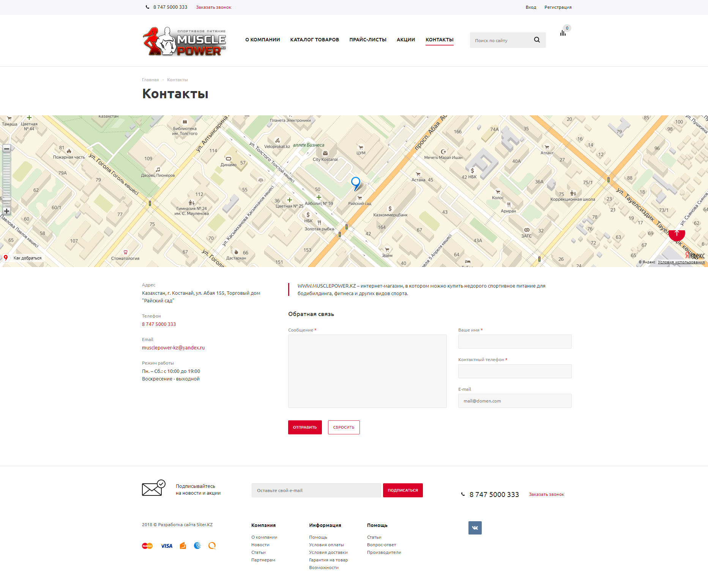Open footer Новости link
Screen dimensions: 708x588
coord(260,545)
